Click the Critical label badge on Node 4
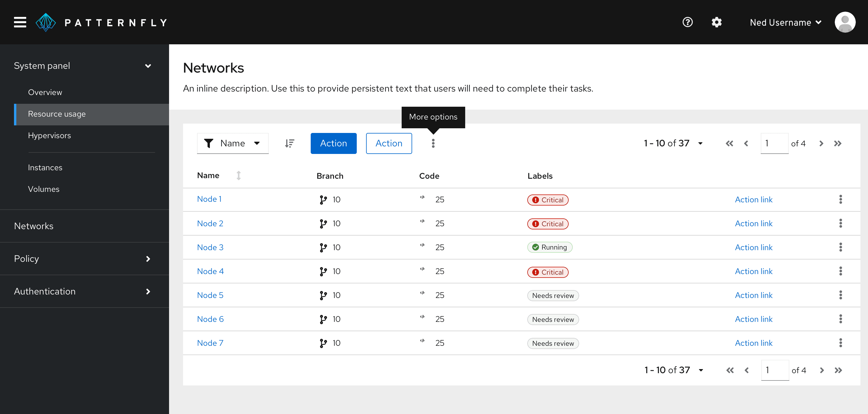The image size is (868, 414). tap(547, 272)
